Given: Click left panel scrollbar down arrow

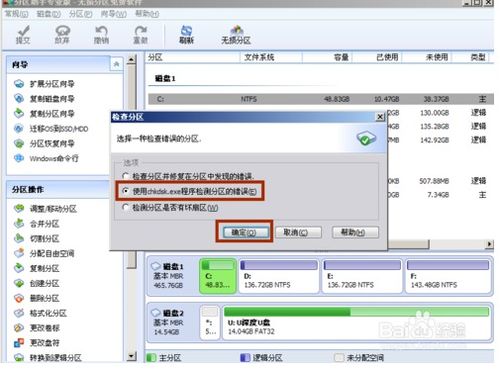Looking at the screenshot, I should [x=132, y=356].
